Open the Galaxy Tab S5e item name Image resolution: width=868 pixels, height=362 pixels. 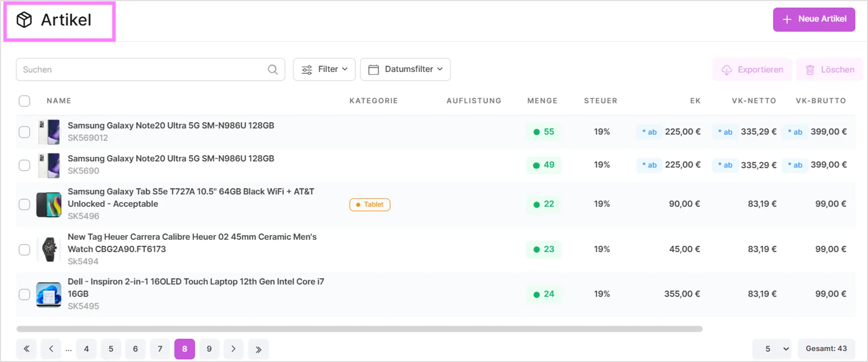coord(191,198)
